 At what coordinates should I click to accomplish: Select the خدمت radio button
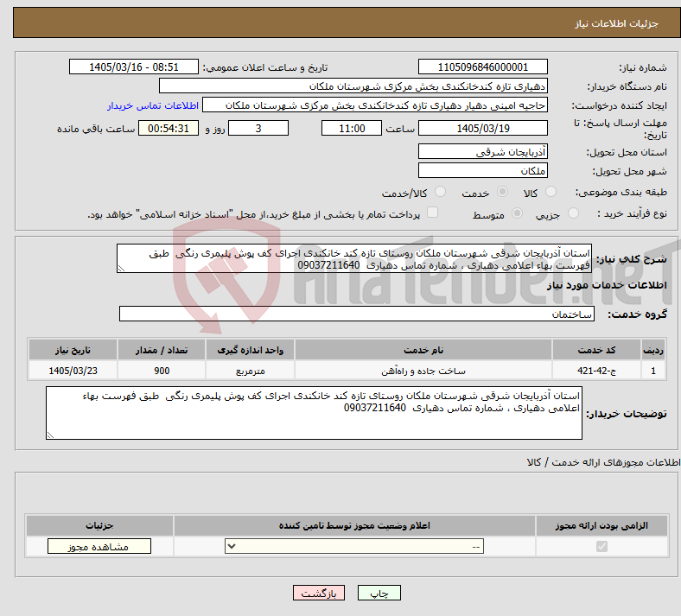(502, 192)
